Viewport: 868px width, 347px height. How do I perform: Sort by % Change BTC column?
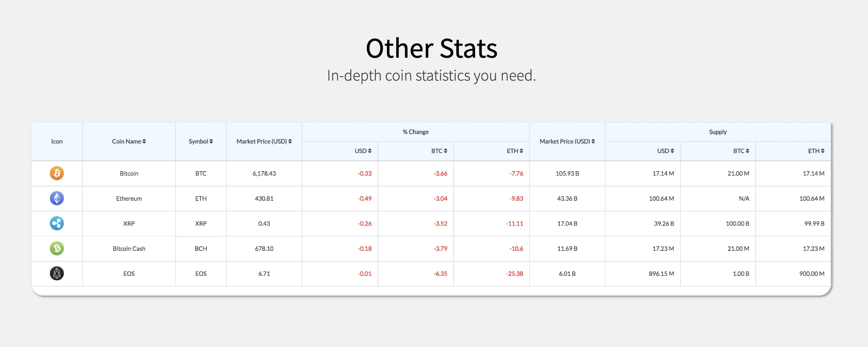click(445, 151)
